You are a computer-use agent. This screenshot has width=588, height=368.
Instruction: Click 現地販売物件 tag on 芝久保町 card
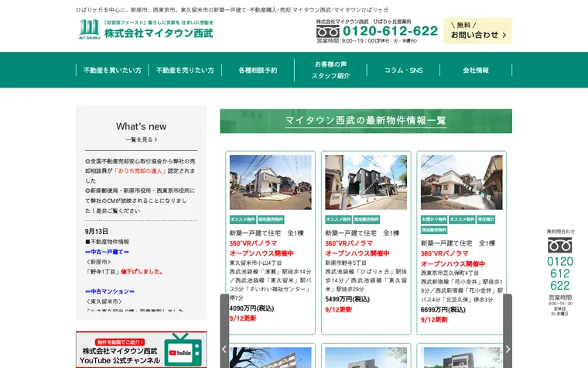(434, 230)
